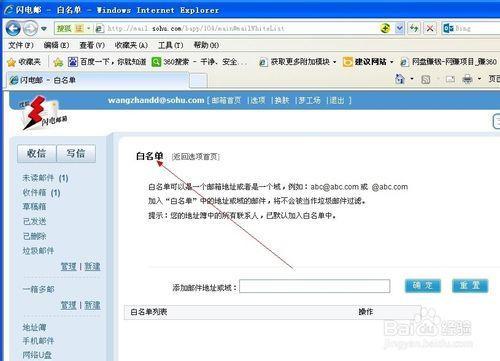Click the yellow-green compatibility view icon

[x=385, y=28]
